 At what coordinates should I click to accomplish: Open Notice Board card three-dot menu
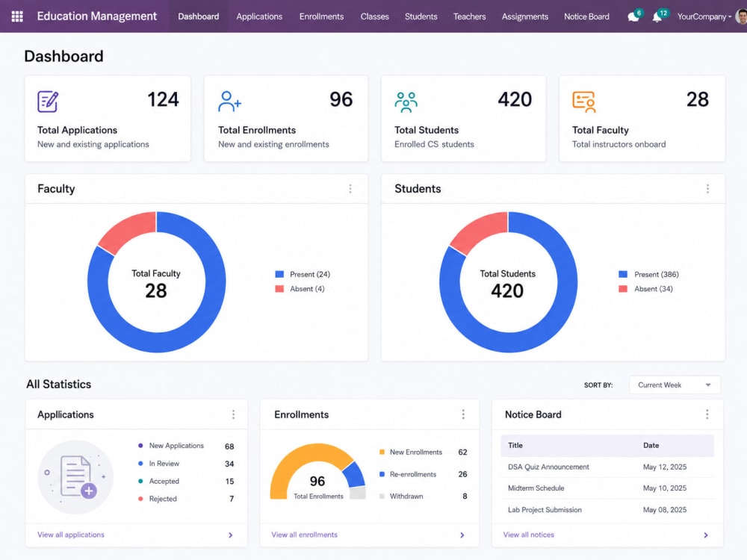[x=707, y=414]
